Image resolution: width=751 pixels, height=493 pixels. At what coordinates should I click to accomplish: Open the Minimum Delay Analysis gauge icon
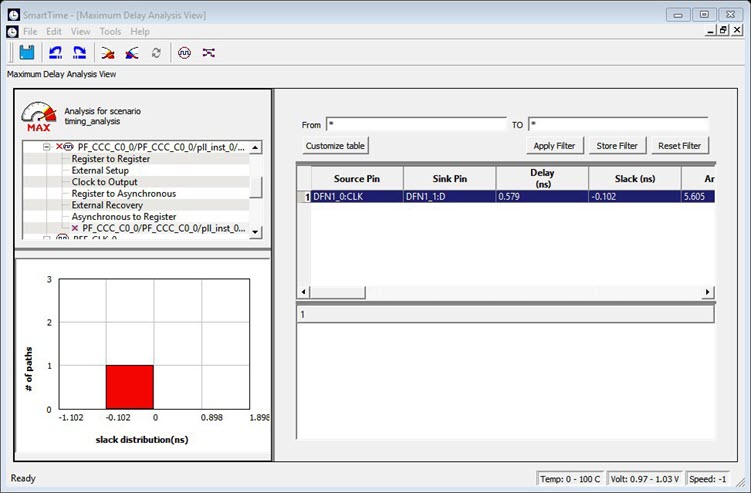pyautogui.click(x=131, y=53)
